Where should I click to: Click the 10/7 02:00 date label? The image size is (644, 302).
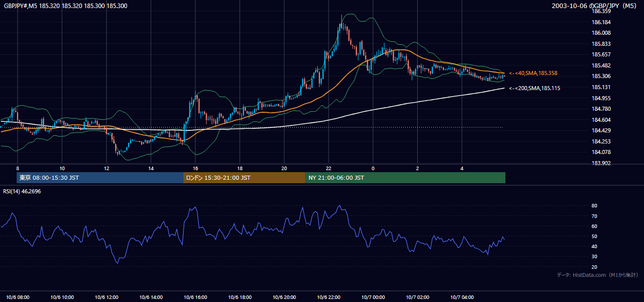417,297
